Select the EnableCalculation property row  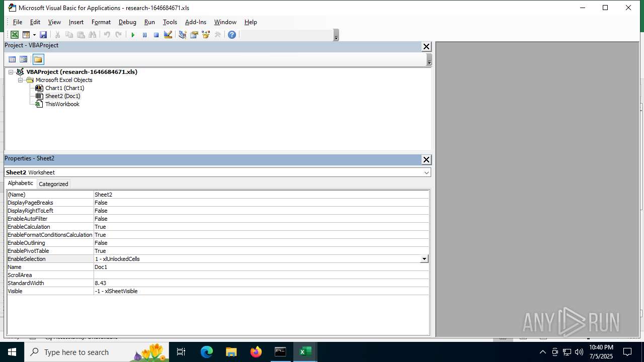(x=218, y=227)
